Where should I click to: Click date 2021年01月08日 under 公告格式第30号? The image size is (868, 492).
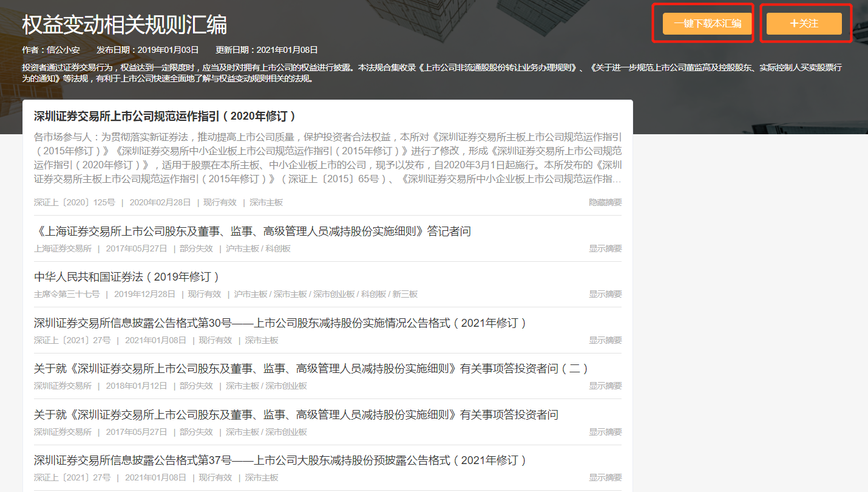155,340
